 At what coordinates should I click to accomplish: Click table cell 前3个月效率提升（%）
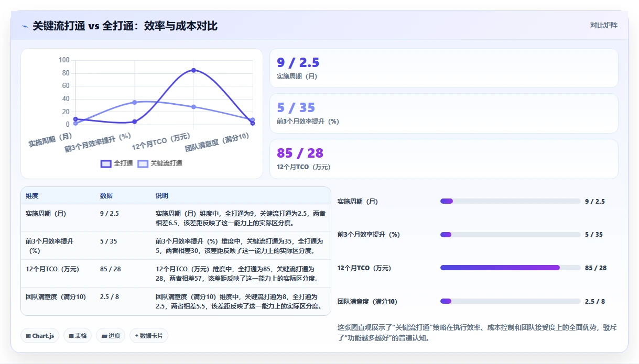[x=58, y=246]
